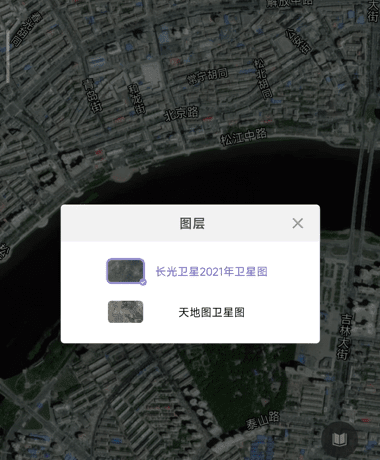
Task: Open the book icon in the map corner
Action: tap(340, 439)
